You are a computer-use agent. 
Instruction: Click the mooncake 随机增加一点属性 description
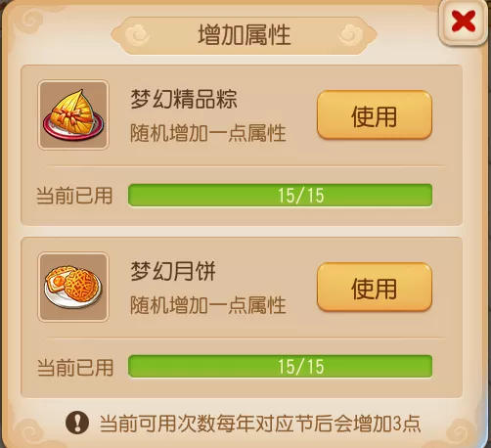208,305
